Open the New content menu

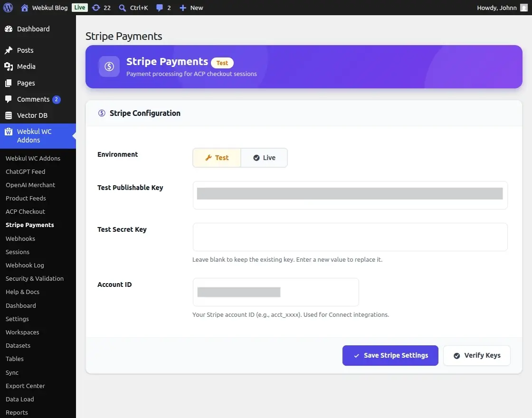197,8
